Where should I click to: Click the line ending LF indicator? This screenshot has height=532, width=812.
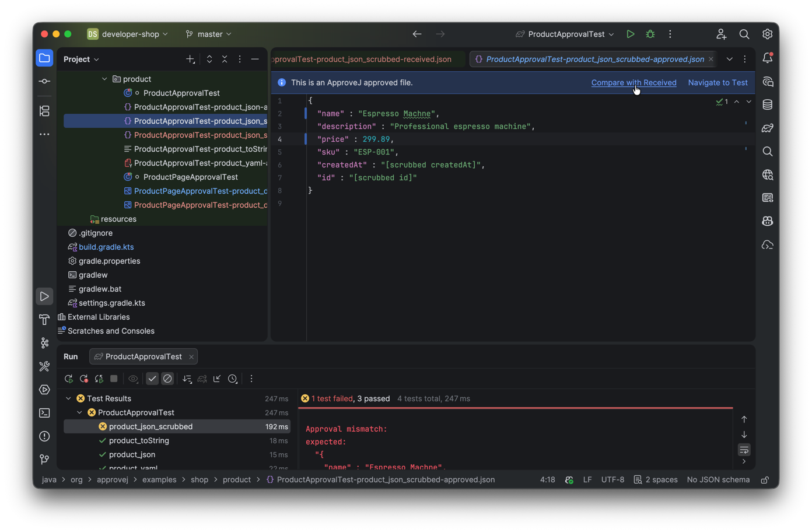(x=587, y=480)
